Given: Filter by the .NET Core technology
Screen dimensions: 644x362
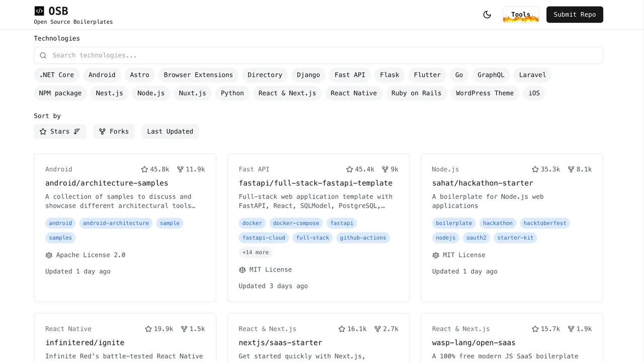Looking at the screenshot, I should tap(56, 75).
